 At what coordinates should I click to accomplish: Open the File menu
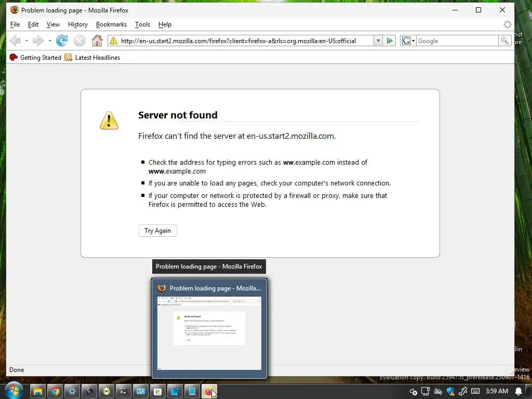click(15, 24)
